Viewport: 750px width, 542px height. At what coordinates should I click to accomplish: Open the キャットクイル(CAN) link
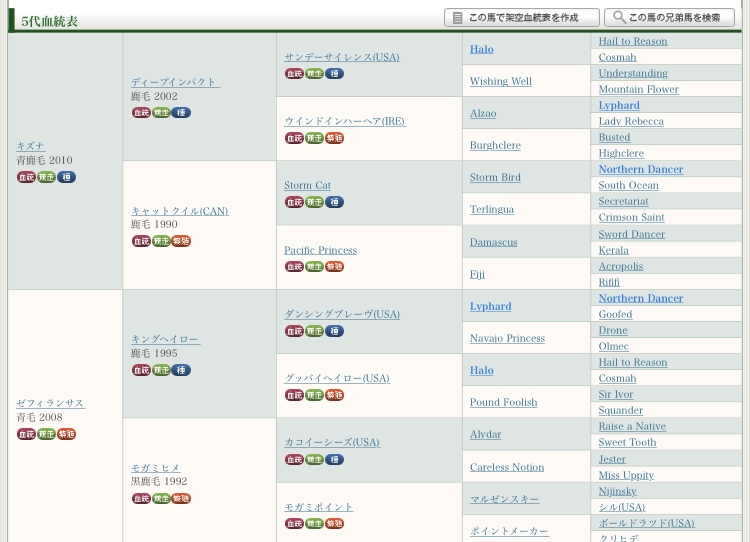[180, 211]
